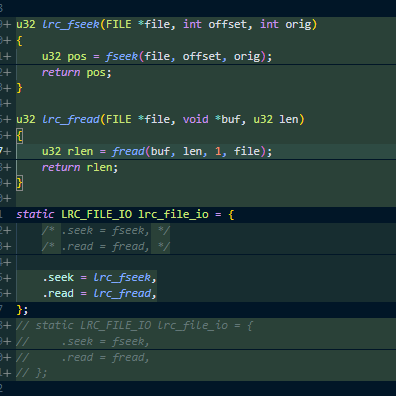Click LRC_FILE_IO type in the active declaration
The height and width of the screenshot is (396, 396).
[97, 214]
